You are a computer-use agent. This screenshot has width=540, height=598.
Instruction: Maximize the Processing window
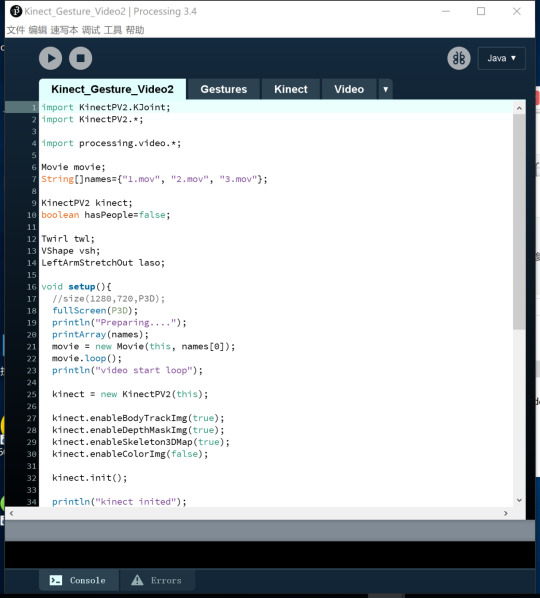(x=481, y=11)
